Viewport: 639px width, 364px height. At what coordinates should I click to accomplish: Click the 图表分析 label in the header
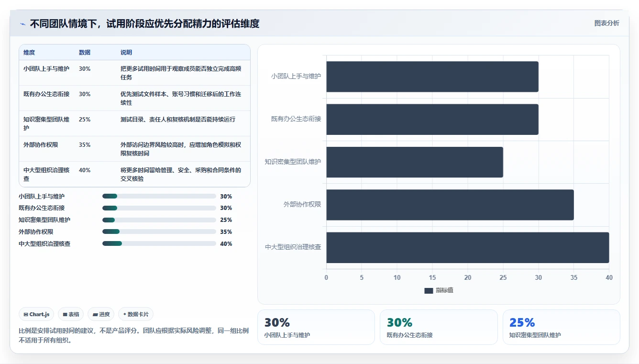click(606, 23)
